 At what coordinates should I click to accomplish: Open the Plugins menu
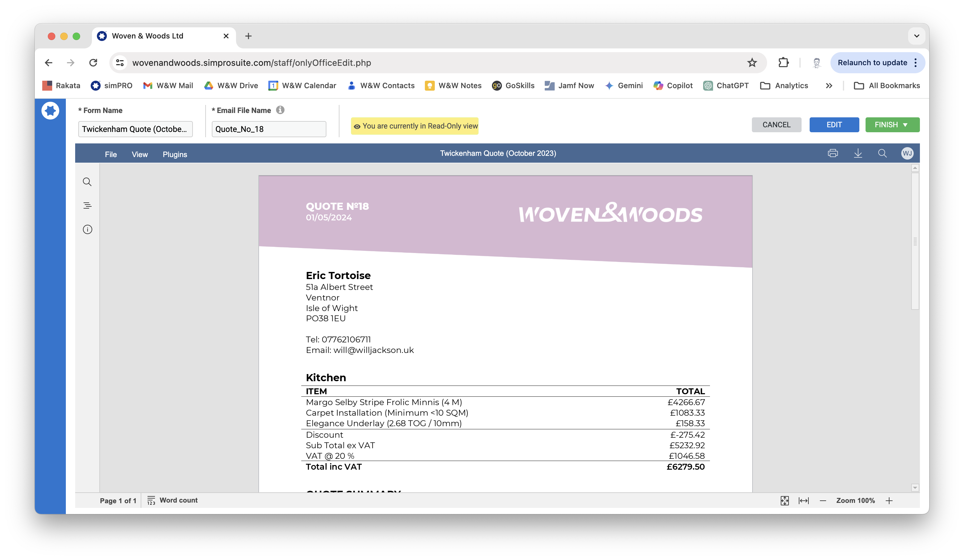tap(175, 154)
